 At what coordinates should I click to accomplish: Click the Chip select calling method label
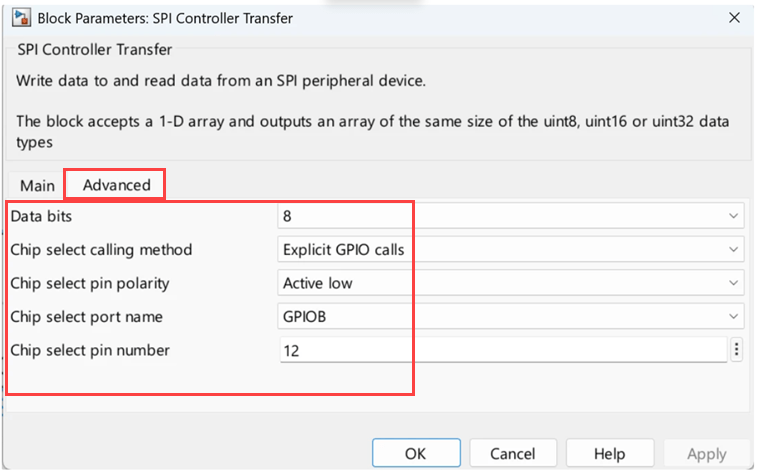click(100, 249)
